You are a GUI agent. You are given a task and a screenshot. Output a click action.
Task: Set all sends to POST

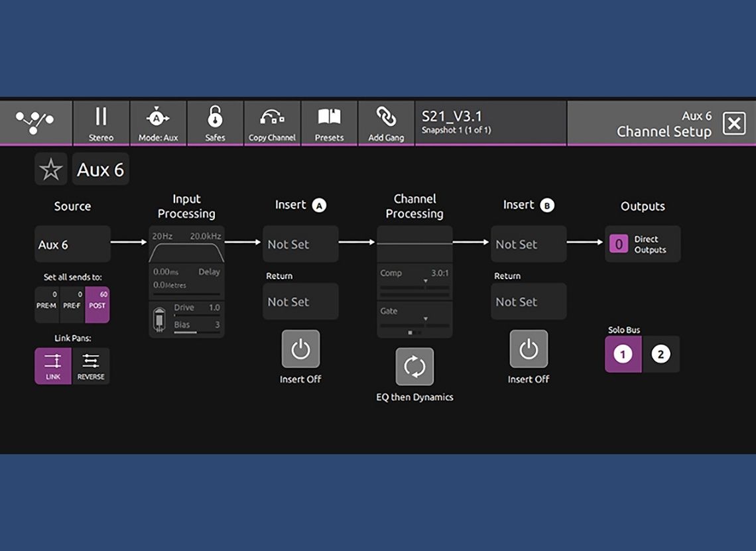(97, 305)
